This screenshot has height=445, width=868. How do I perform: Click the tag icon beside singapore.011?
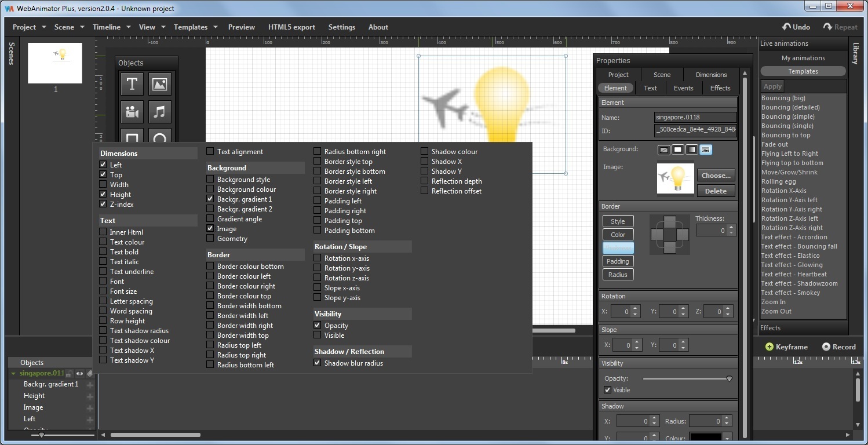point(90,374)
